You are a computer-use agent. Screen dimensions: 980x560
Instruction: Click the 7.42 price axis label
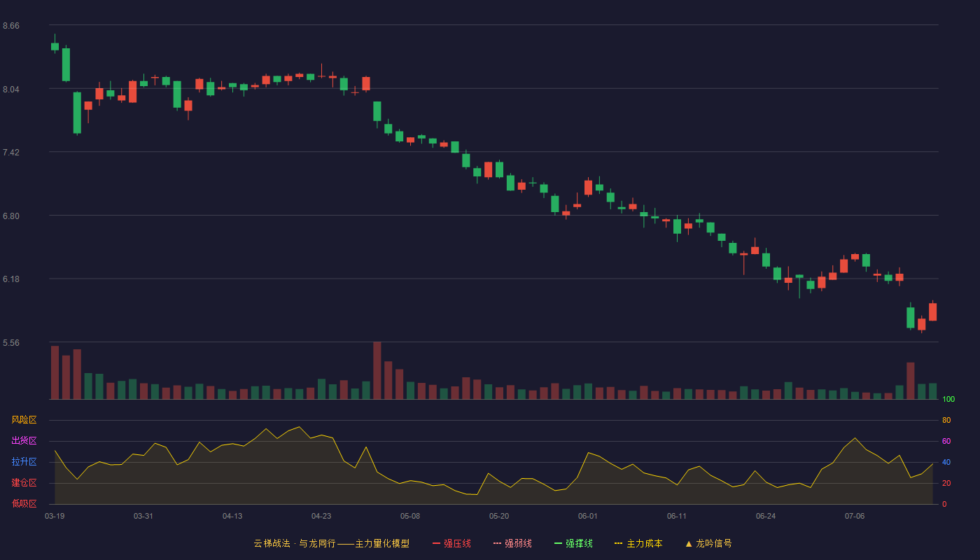11,153
